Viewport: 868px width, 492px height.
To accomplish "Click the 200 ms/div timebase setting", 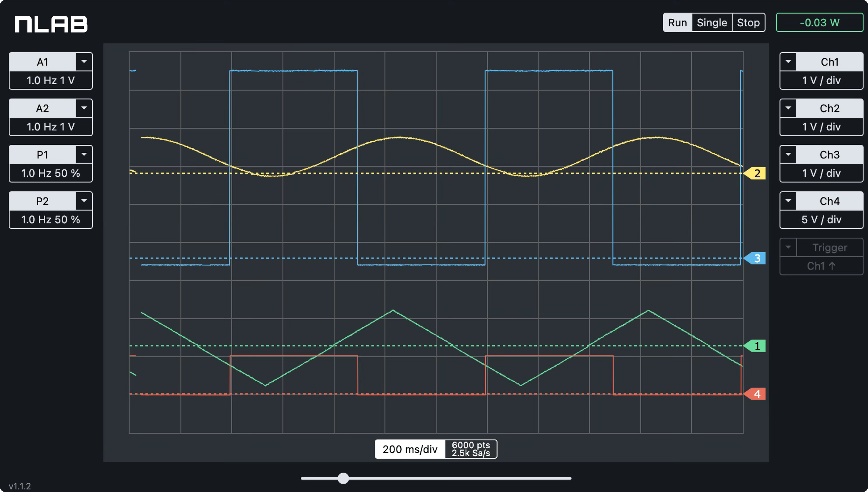I will click(410, 449).
